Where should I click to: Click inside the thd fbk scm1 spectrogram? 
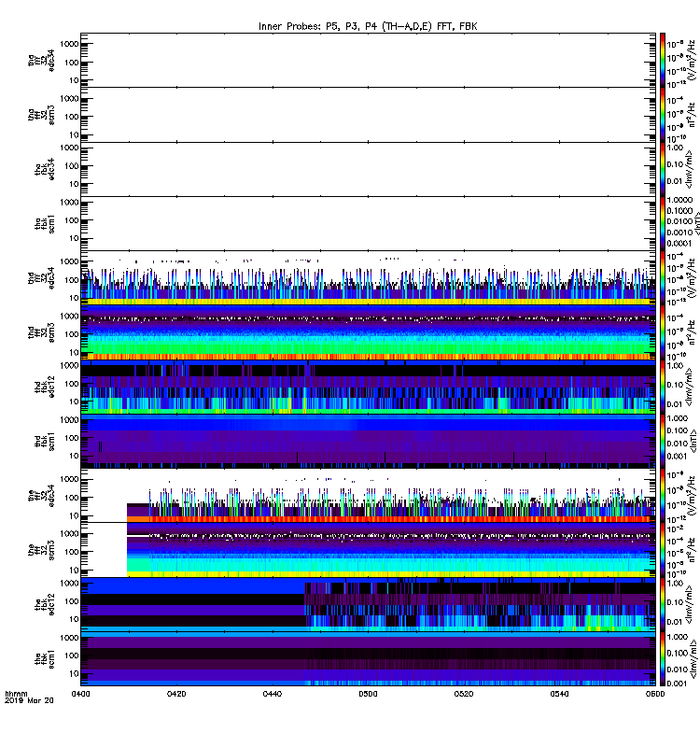pos(368,442)
